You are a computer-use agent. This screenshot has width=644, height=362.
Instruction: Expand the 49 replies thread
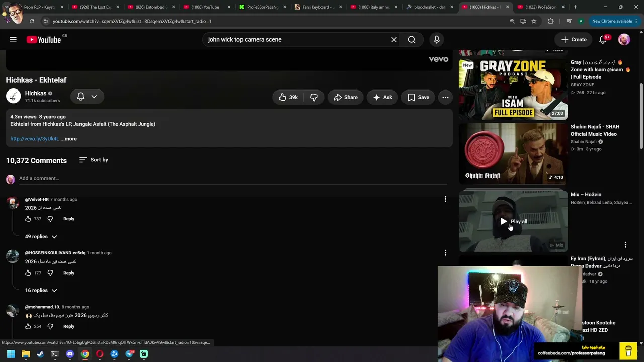click(x=41, y=237)
